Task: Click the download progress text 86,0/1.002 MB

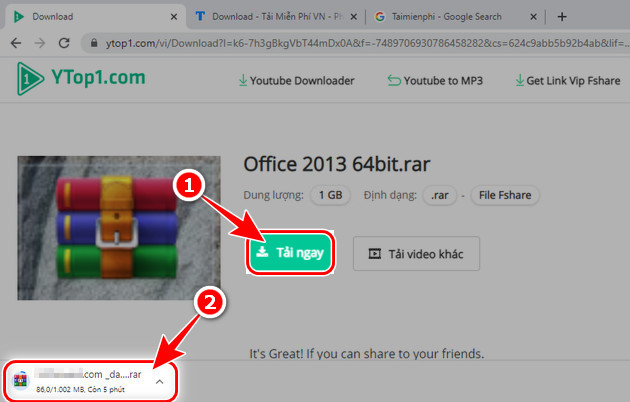Action: point(80,390)
